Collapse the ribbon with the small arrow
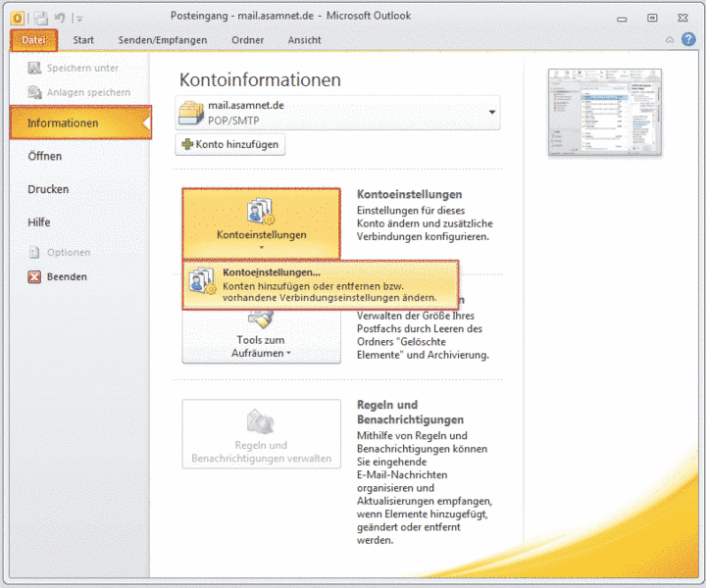 pyautogui.click(x=669, y=40)
